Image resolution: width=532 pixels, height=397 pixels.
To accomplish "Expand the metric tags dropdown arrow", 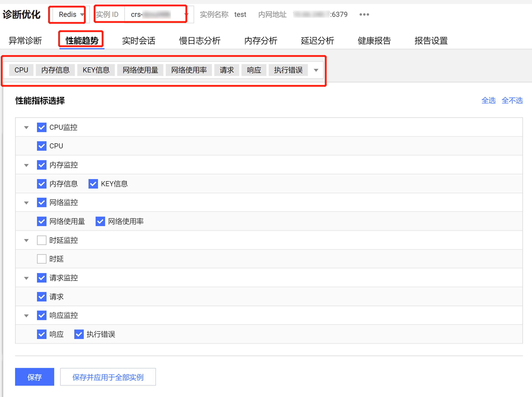I will (x=316, y=70).
